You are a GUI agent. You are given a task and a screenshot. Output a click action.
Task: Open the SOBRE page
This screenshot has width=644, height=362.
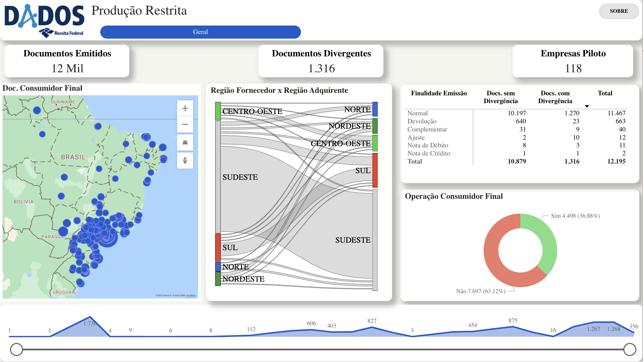point(618,11)
